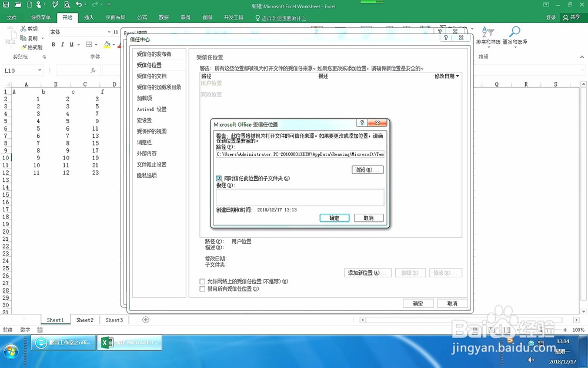
Task: Toggle 'trust subfolders of this location' checkbox
Action: (219, 178)
